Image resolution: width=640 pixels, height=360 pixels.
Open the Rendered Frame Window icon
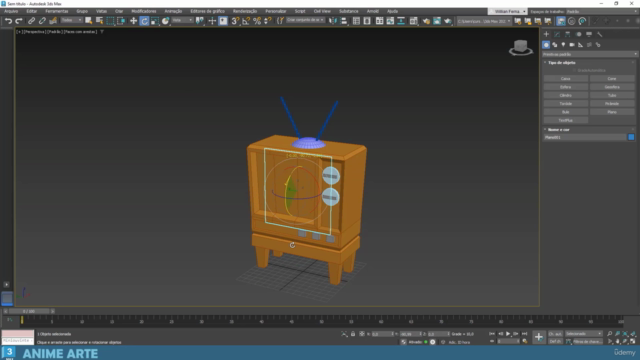click(x=437, y=21)
